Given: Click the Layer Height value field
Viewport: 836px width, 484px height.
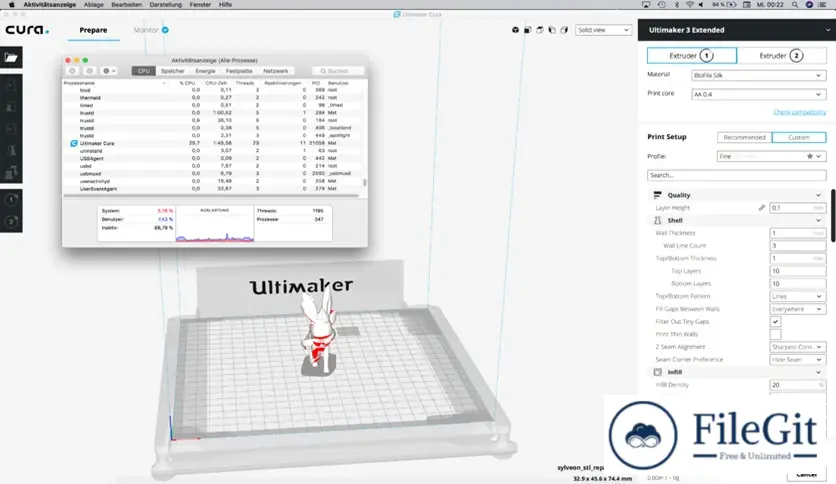Looking at the screenshot, I should [x=798, y=208].
